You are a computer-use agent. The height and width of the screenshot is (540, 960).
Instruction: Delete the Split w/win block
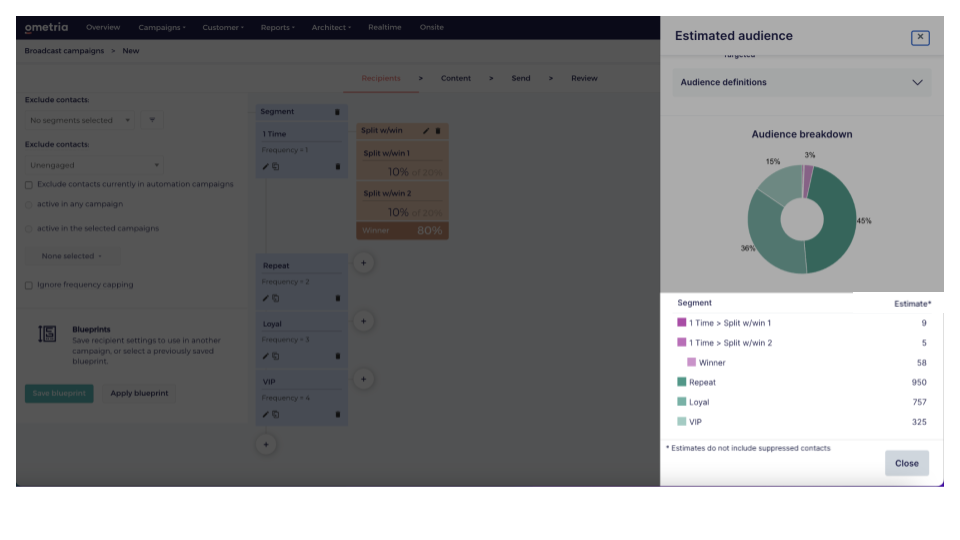pyautogui.click(x=438, y=131)
